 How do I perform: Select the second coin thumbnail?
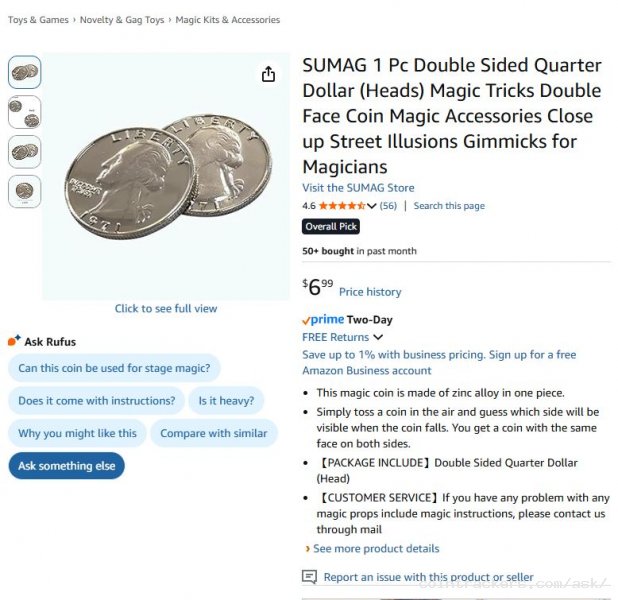(x=25, y=112)
